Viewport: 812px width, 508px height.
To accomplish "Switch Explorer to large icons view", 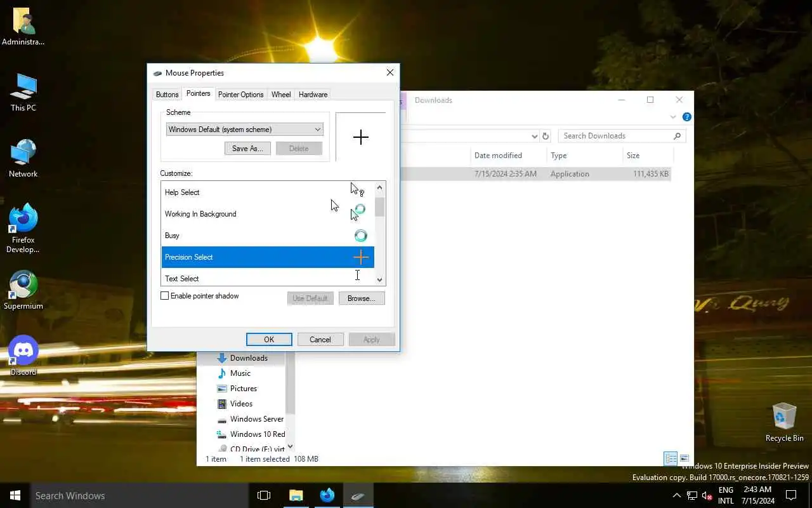I will click(684, 458).
